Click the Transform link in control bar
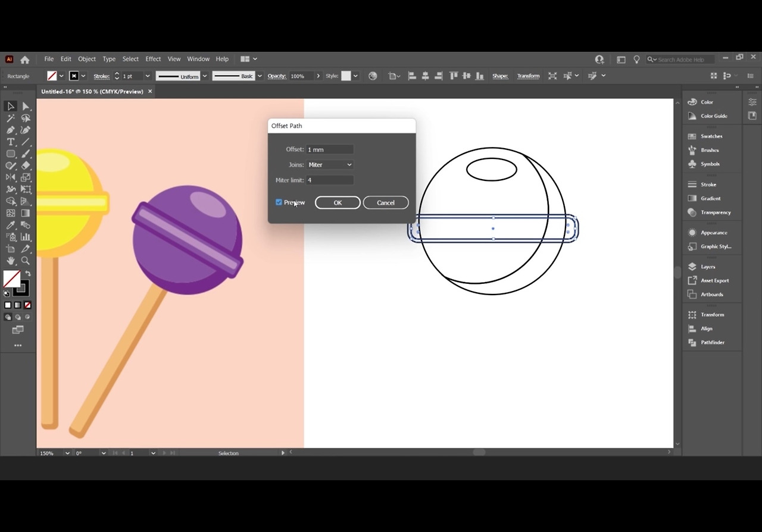762x532 pixels. (x=528, y=76)
